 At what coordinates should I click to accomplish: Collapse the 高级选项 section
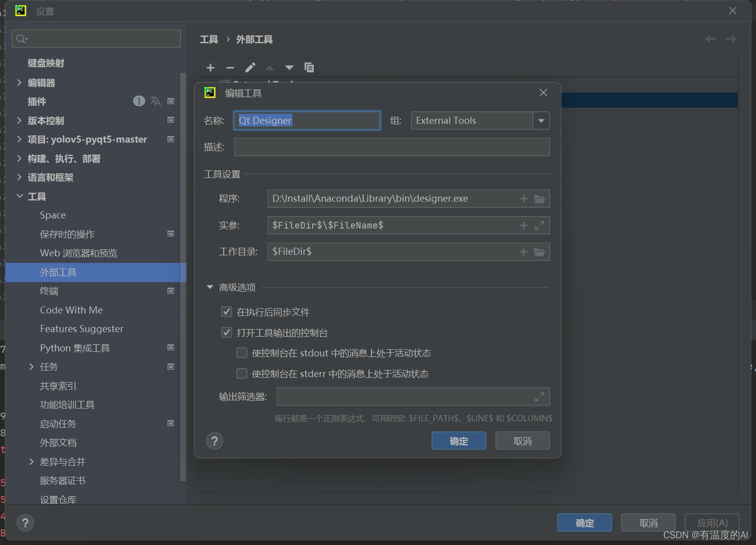click(210, 287)
